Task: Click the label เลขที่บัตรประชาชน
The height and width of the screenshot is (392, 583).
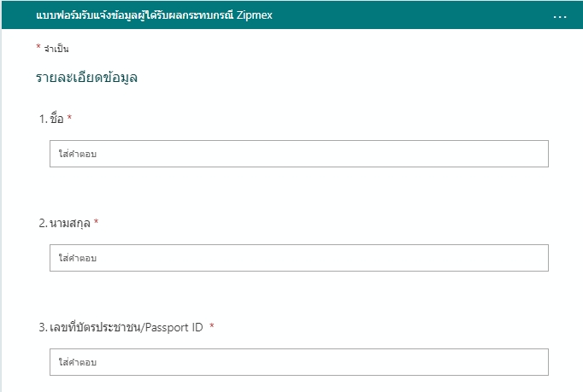Action: (95, 327)
